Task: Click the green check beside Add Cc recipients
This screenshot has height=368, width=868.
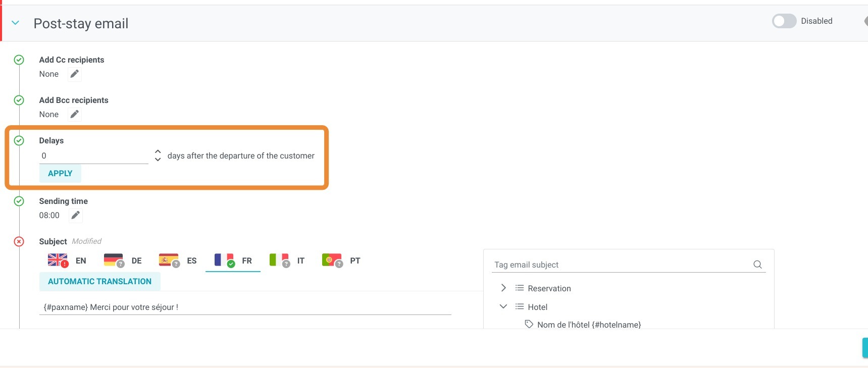Action: click(19, 60)
